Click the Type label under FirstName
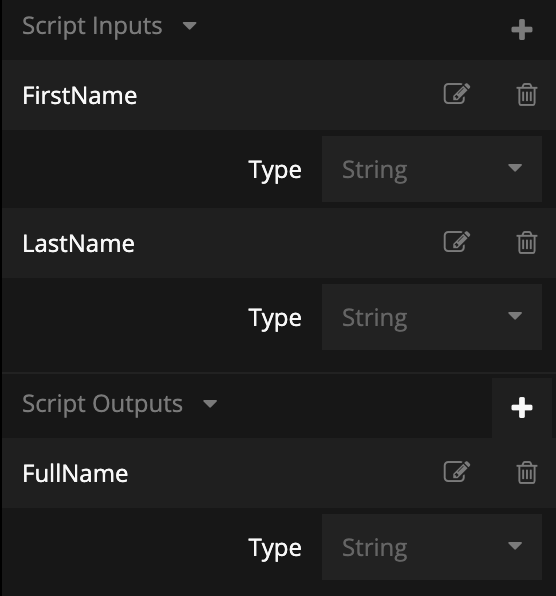Viewport: 556px width, 596px height. point(275,170)
